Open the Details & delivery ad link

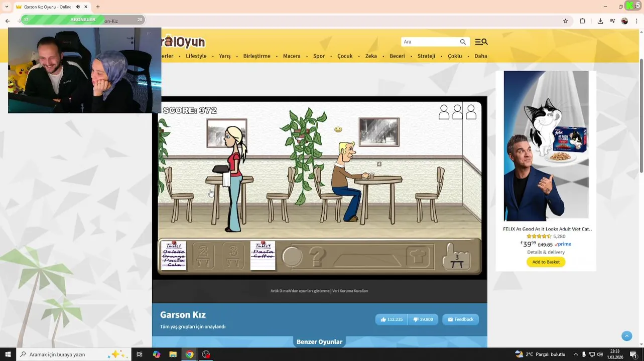pos(546,252)
